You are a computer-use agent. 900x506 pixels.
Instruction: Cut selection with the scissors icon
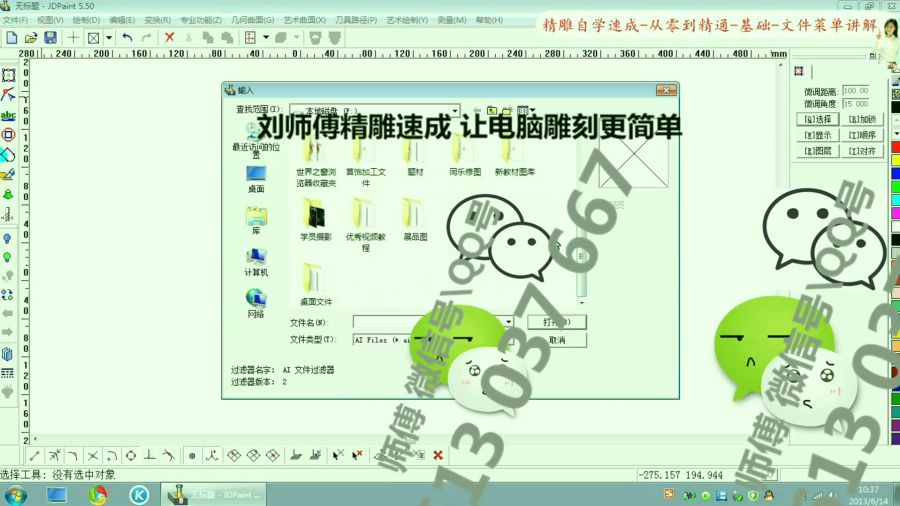tap(188, 38)
